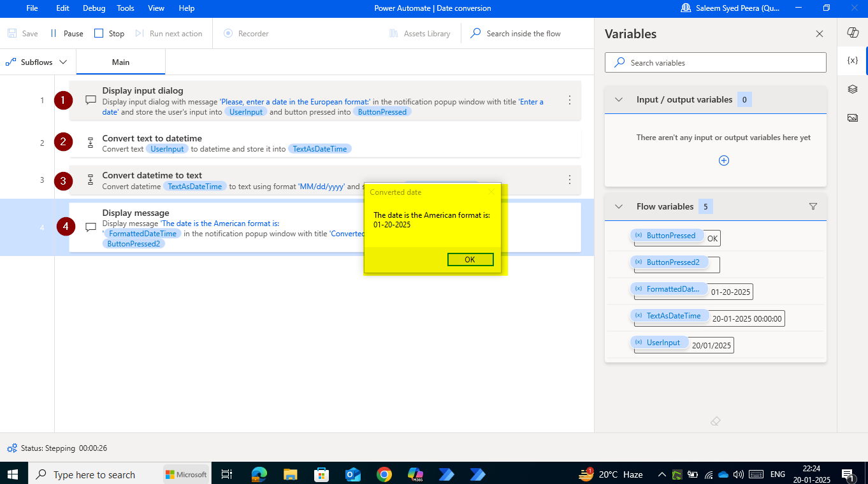Open the Copilot panel icon

point(853,33)
